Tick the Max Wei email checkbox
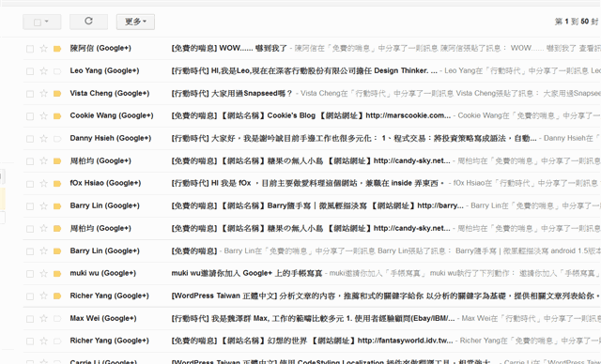The height and width of the screenshot is (364, 601). (x=30, y=319)
